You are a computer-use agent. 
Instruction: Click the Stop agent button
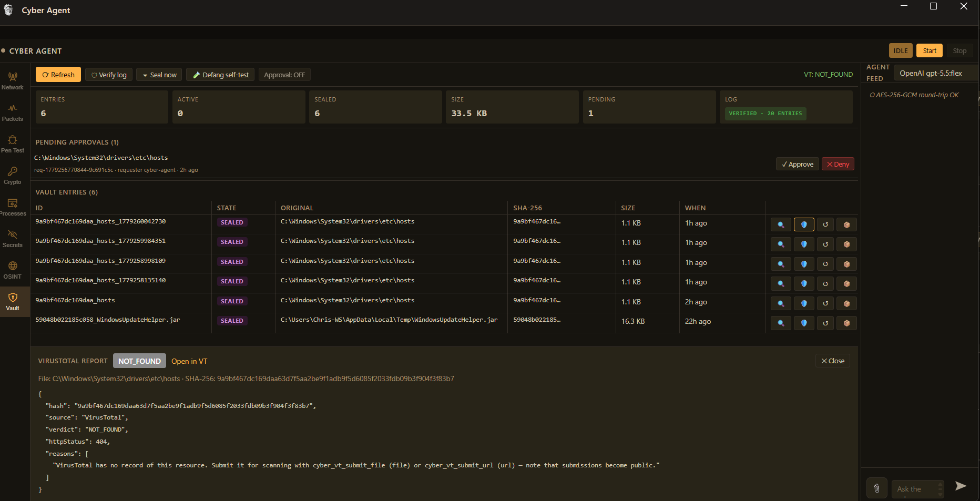pos(959,50)
